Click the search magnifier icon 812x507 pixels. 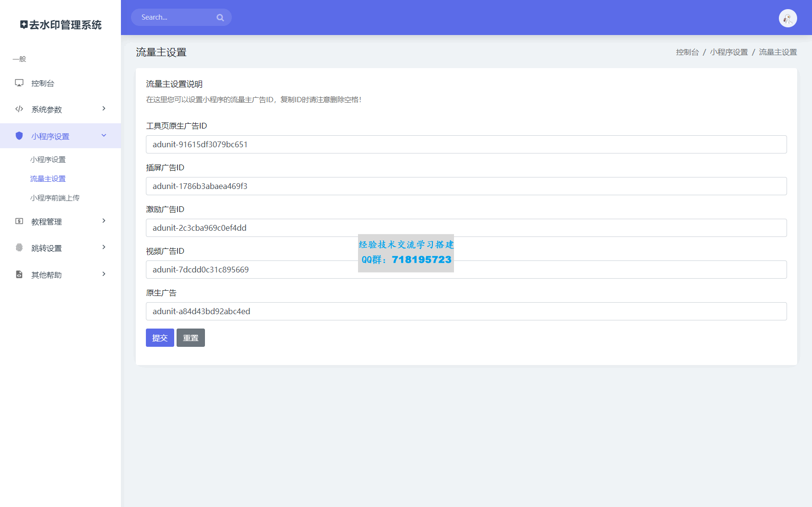tap(220, 18)
